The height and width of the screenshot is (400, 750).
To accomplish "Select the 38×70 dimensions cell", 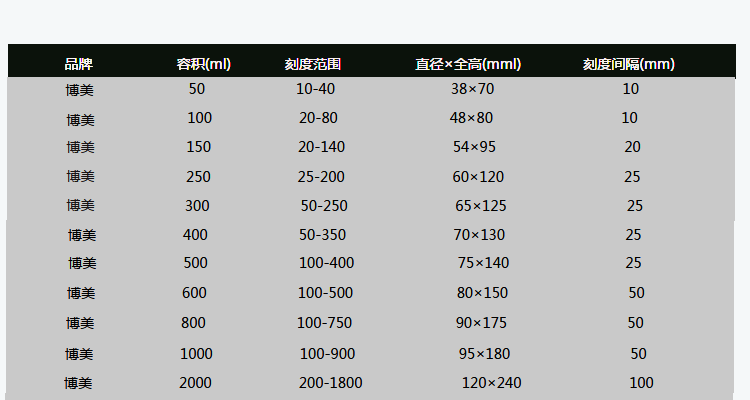I will (x=472, y=89).
